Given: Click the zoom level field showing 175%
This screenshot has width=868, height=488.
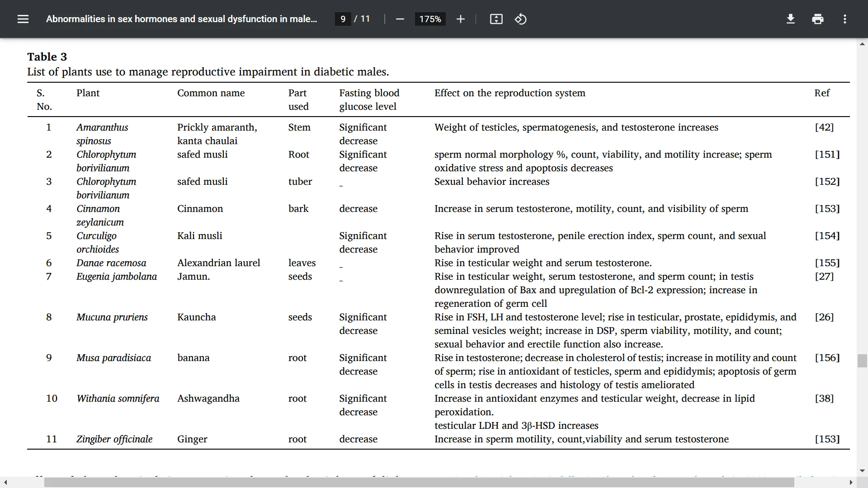Looking at the screenshot, I should pos(430,19).
